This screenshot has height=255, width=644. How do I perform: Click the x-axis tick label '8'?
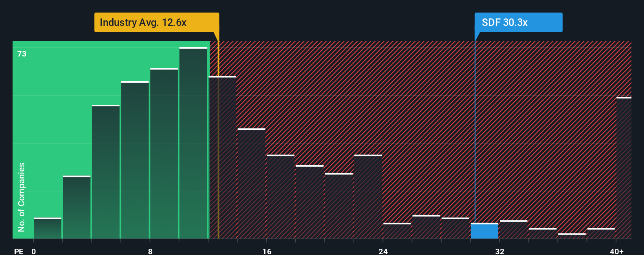150,251
